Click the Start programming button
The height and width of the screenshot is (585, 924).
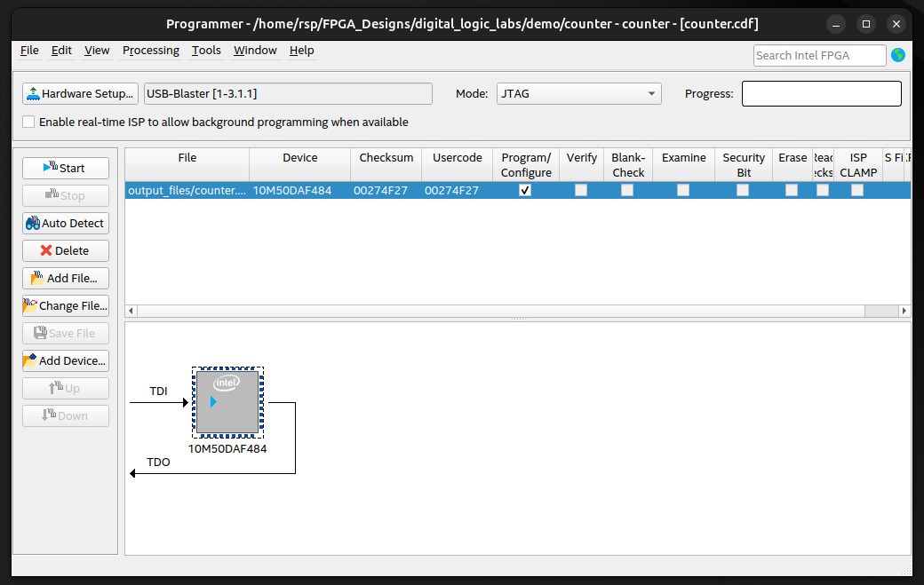tap(66, 168)
